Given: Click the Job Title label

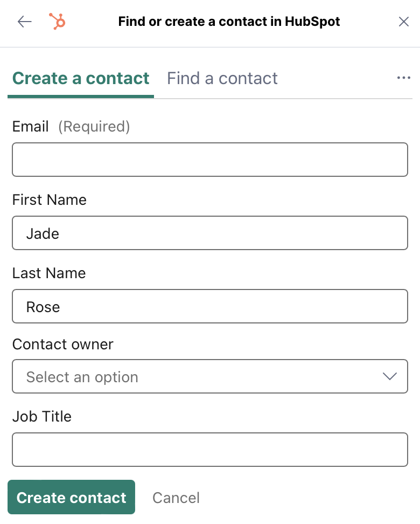Looking at the screenshot, I should [42, 416].
